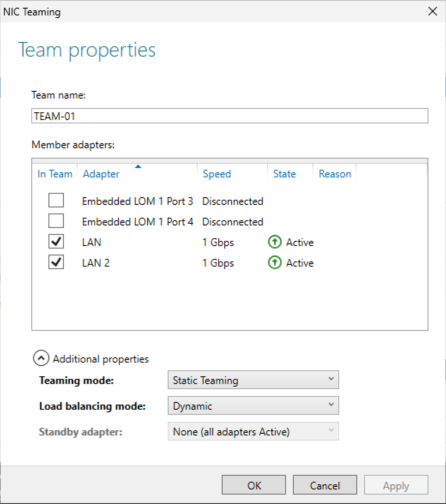This screenshot has height=504, width=446.
Task: Uncheck the LAN adapter checkbox
Action: point(56,242)
